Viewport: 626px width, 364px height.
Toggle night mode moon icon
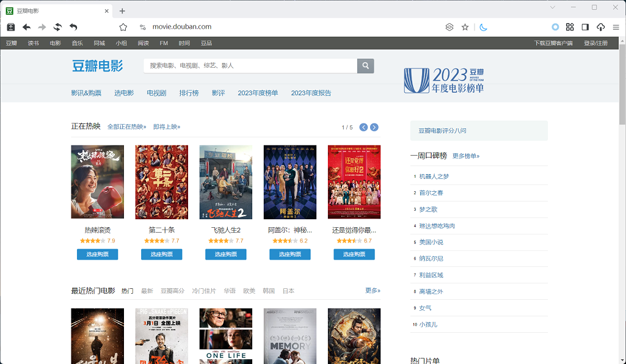click(483, 27)
